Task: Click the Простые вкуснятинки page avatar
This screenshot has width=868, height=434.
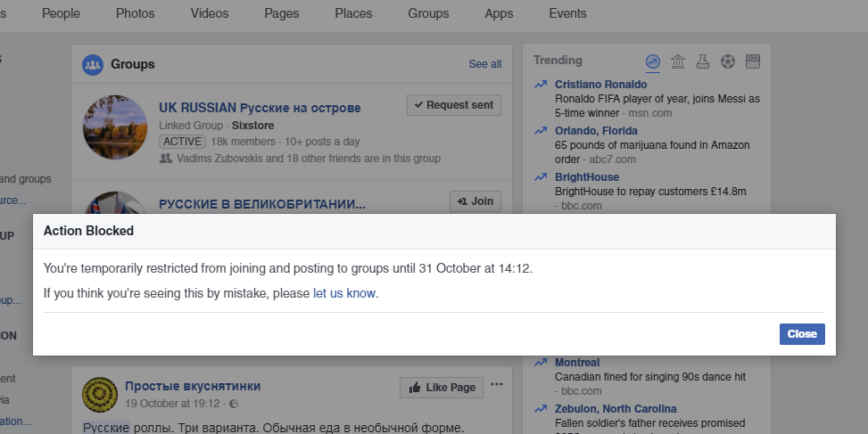Action: click(98, 394)
